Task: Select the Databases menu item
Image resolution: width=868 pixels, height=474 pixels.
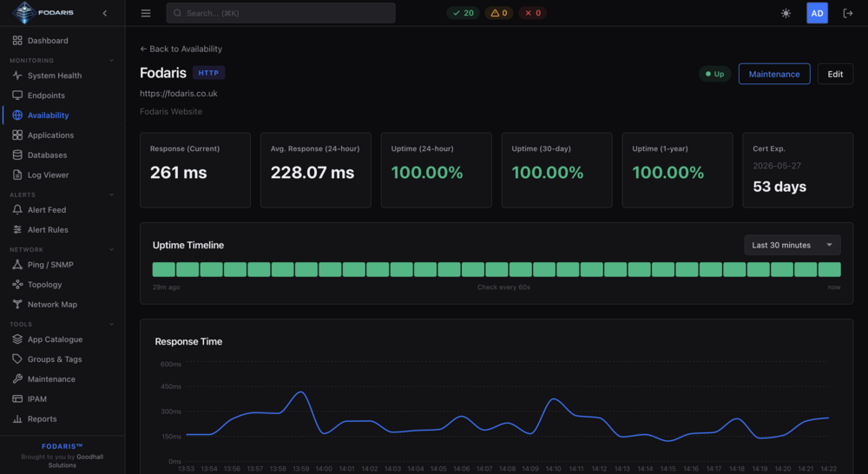Action: [62, 155]
